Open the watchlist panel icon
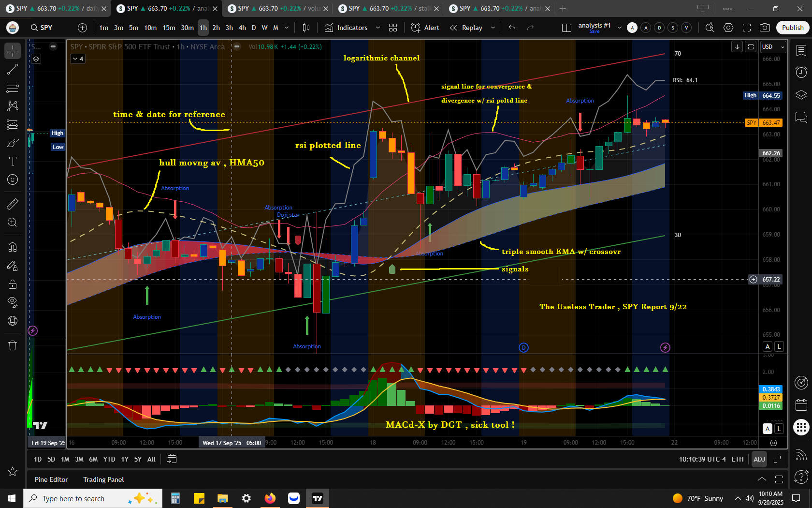 [801, 50]
